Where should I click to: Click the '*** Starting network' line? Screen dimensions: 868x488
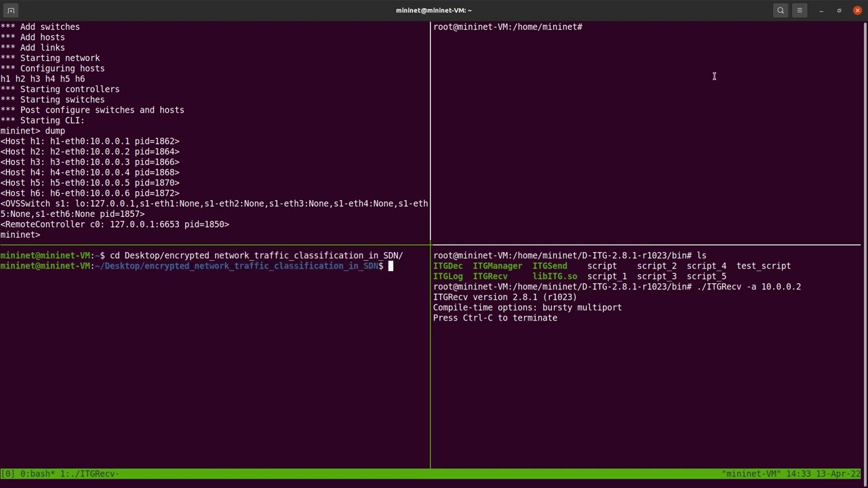pos(50,58)
